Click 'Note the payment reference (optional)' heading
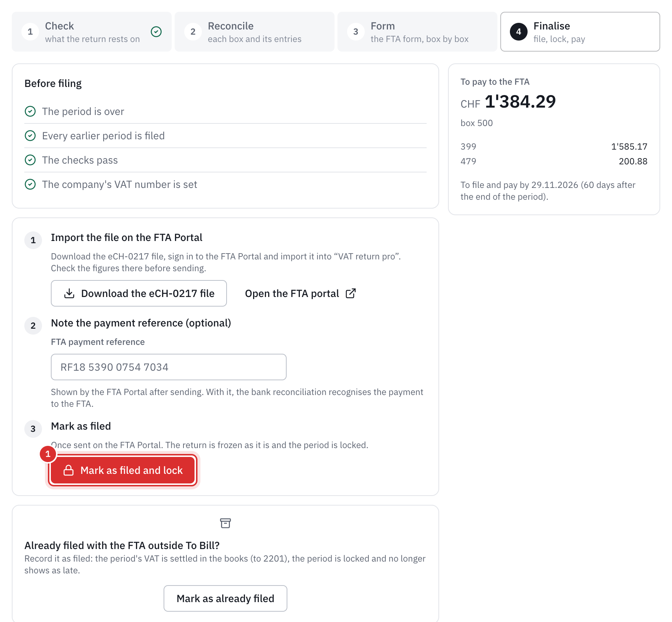 pos(141,323)
